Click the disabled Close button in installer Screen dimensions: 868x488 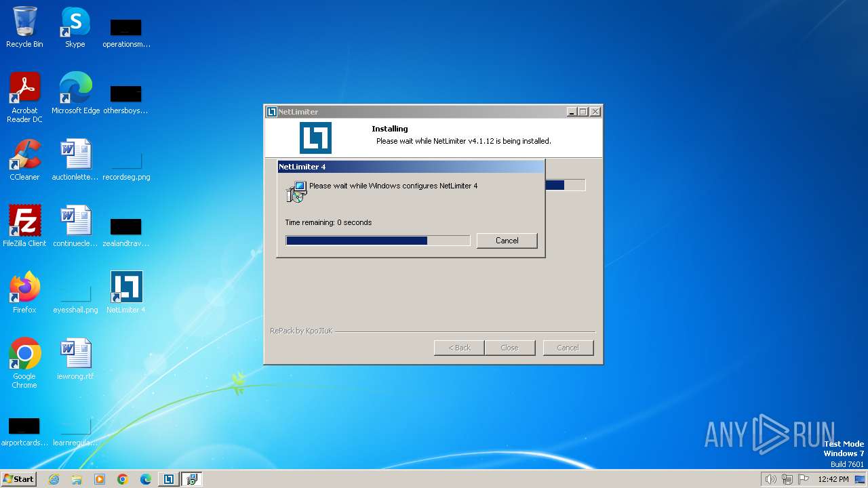click(x=509, y=348)
